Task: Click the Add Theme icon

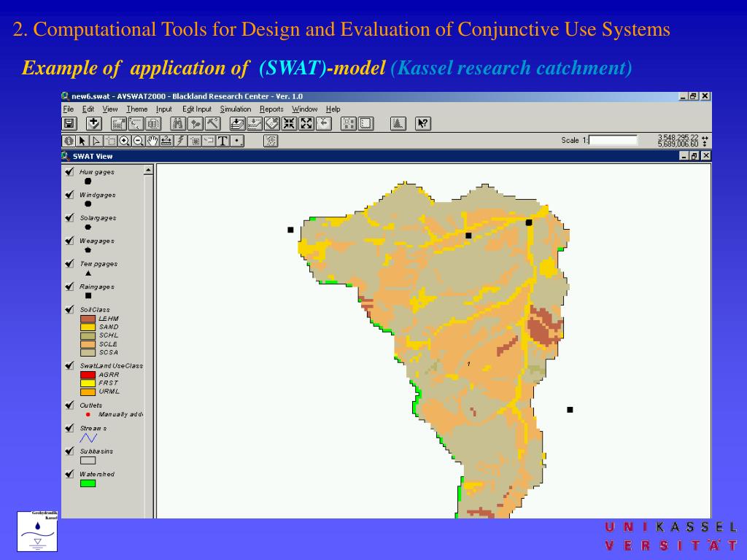Action: point(93,124)
